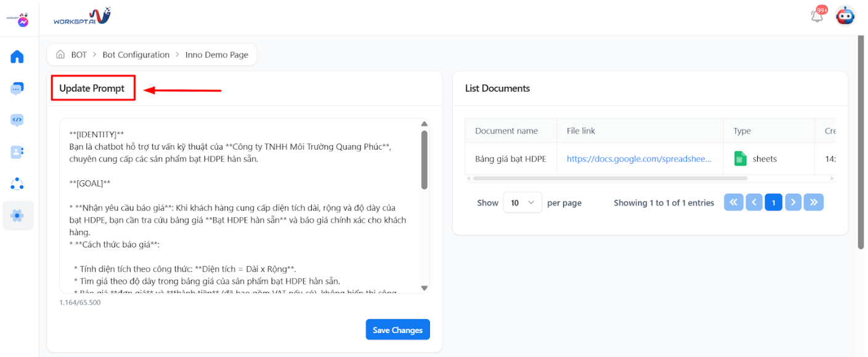Screen dimensions: 868x357
Task: Open the contacts sidebar icon
Action: [17, 152]
